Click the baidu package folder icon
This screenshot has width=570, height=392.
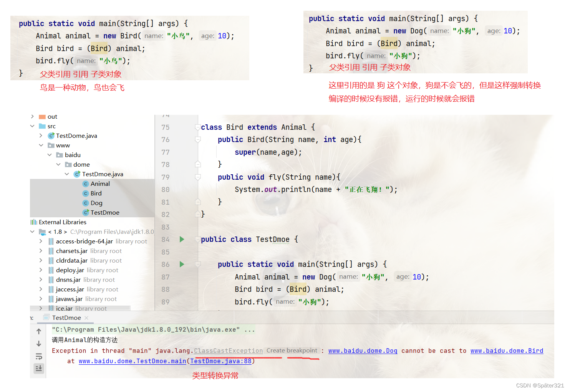pos(60,155)
